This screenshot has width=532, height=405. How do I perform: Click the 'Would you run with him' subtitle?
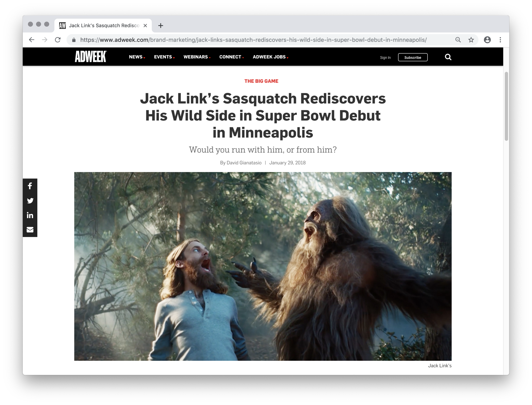point(263,150)
